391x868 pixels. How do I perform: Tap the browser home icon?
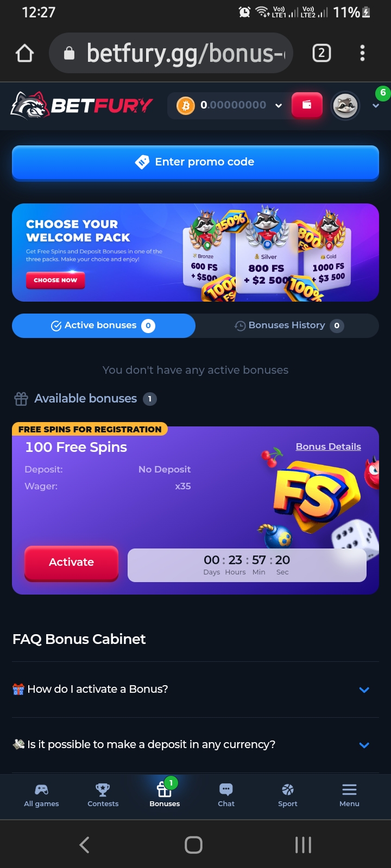(x=25, y=53)
